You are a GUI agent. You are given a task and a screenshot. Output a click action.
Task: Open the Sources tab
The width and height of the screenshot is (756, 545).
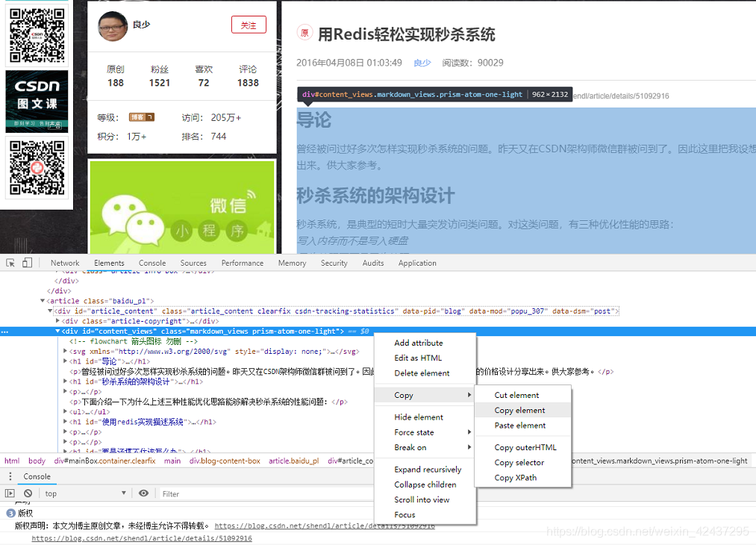(x=193, y=263)
